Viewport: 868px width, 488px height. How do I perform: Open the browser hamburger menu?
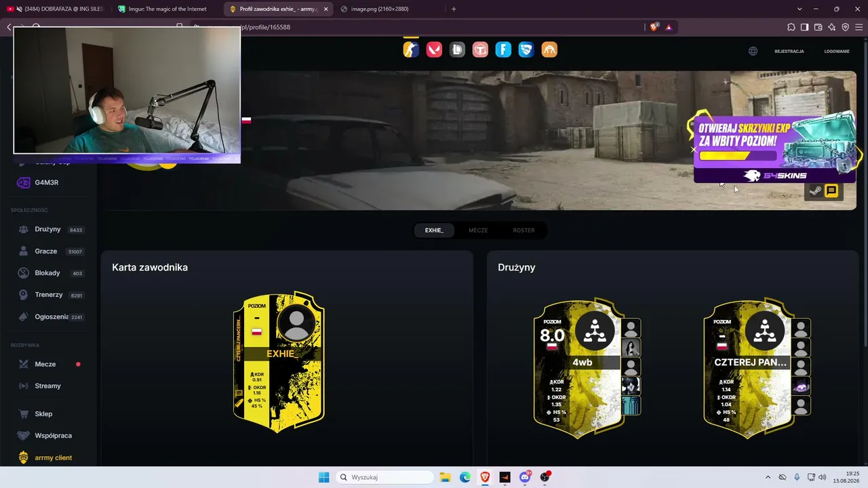click(859, 27)
